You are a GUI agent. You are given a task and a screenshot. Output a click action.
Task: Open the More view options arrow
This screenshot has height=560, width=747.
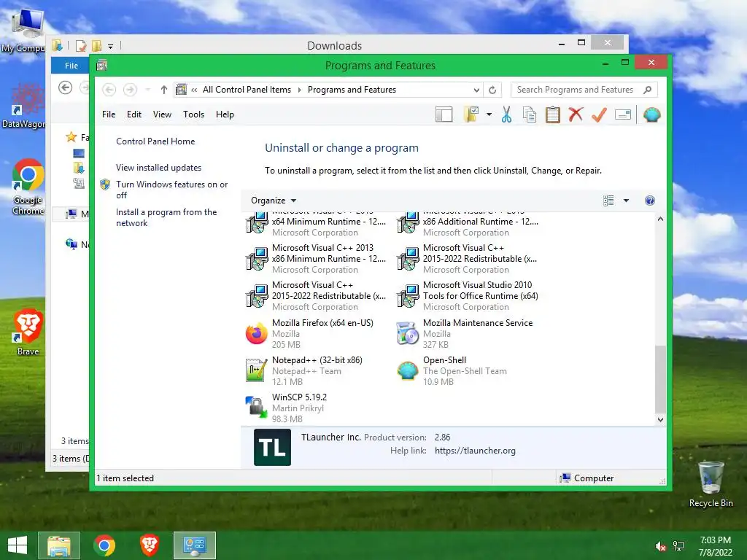626,201
